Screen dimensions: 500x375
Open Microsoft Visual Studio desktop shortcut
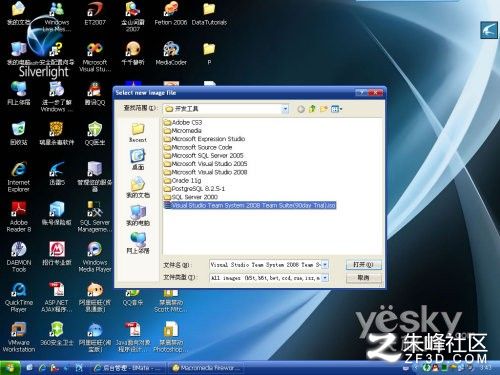point(95,57)
